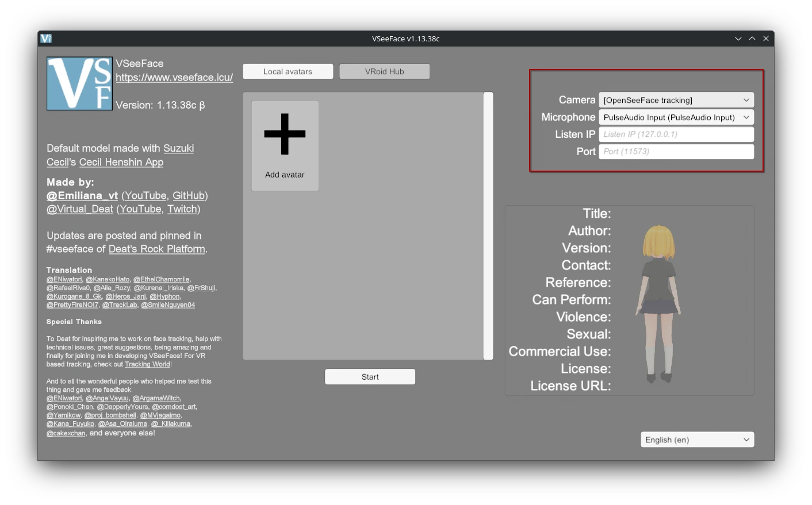Click the "Add avatar" label
This screenshot has width=812, height=505.
click(285, 175)
